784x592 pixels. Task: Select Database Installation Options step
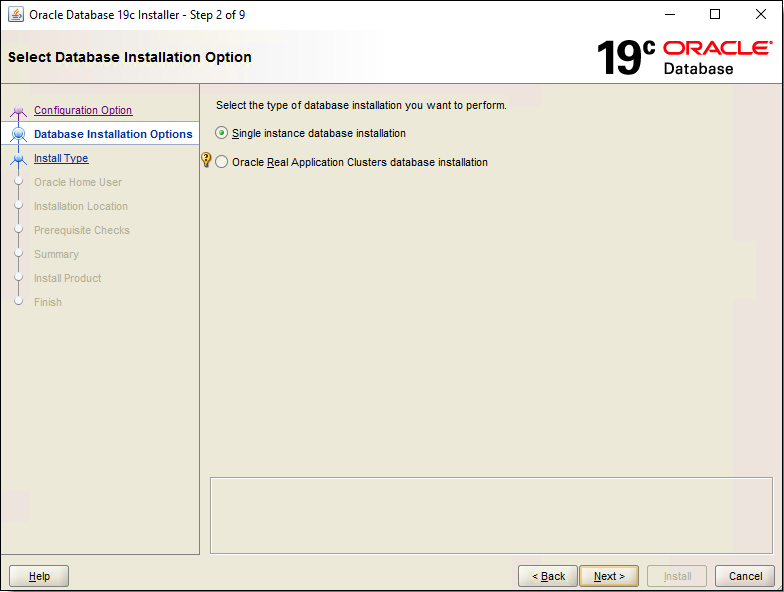[113, 134]
